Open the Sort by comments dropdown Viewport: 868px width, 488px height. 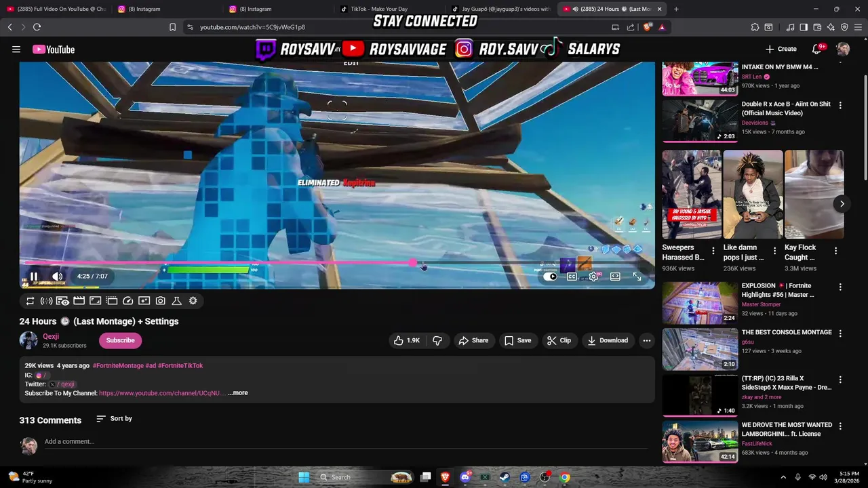coord(114,419)
